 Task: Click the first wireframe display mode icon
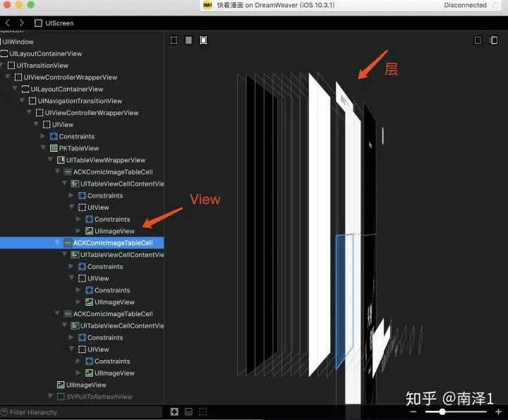tap(174, 40)
